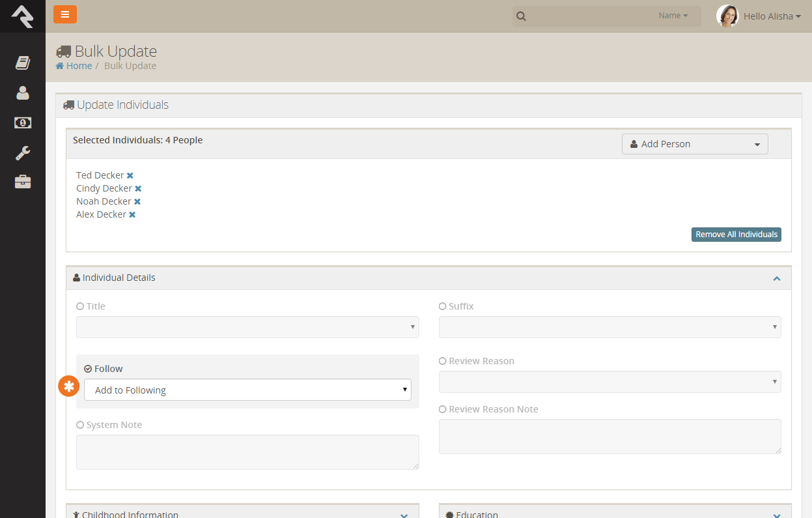Enable the Title field toggle

click(x=80, y=306)
